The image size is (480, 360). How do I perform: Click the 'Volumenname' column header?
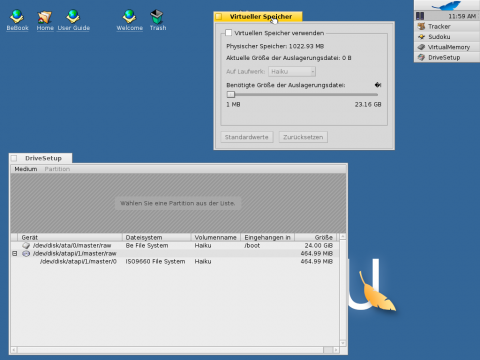point(216,237)
